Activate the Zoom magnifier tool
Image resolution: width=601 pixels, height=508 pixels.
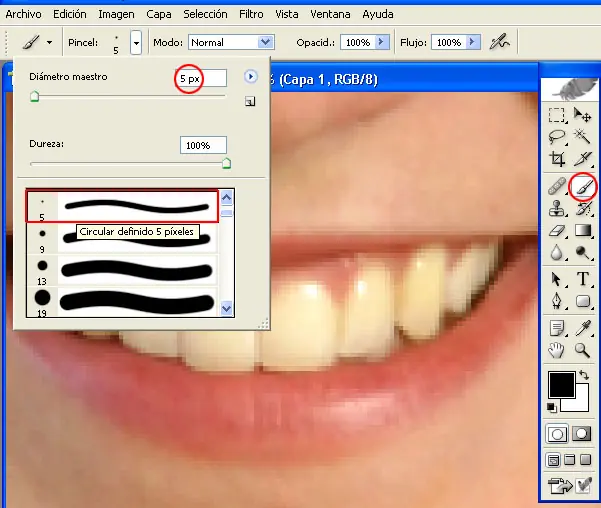pyautogui.click(x=583, y=350)
